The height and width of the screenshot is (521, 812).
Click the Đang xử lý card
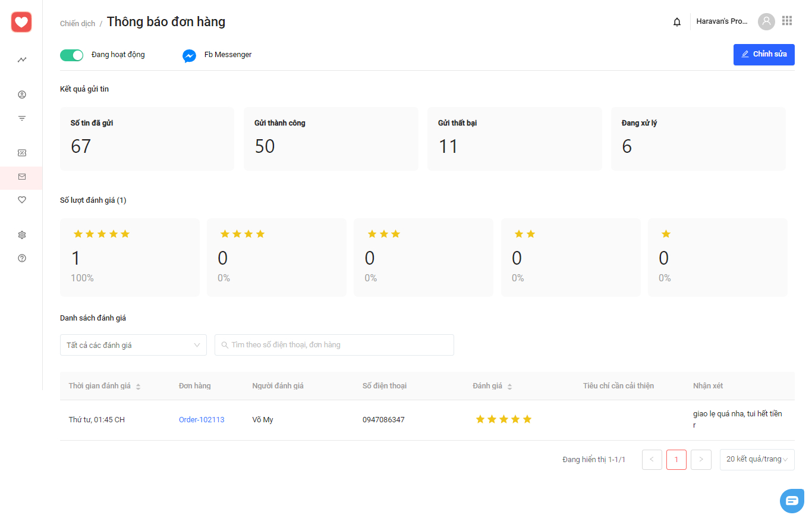point(698,139)
